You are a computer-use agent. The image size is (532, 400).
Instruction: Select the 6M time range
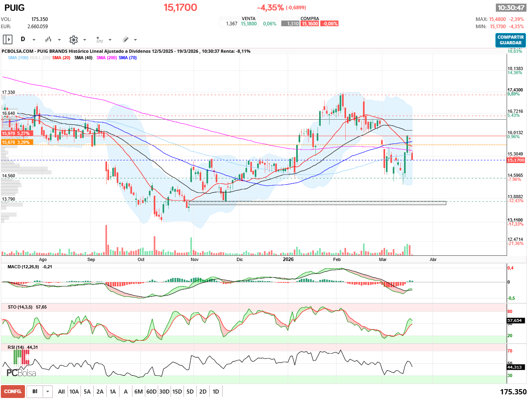tap(138, 392)
